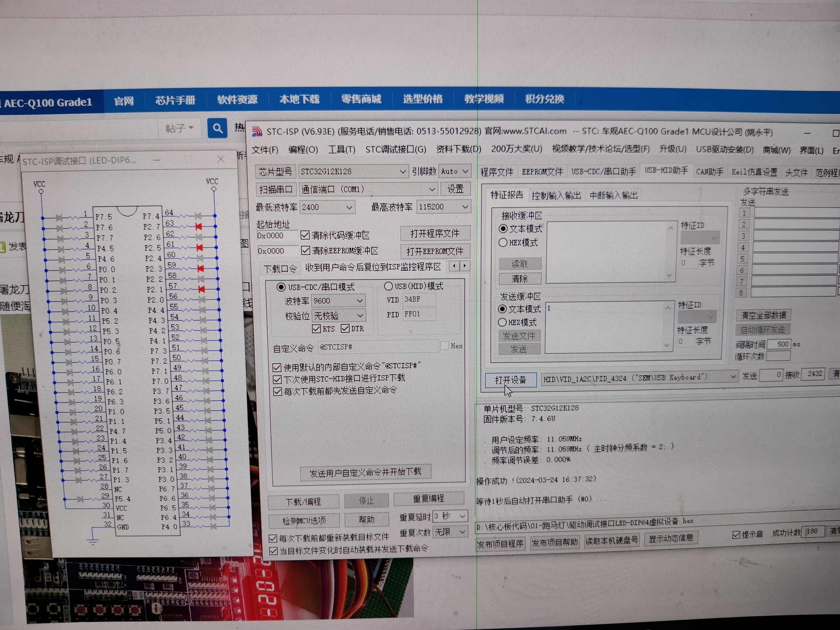The width and height of the screenshot is (840, 630).
Task: Toggle the RTS checkbox
Action: click(x=316, y=328)
